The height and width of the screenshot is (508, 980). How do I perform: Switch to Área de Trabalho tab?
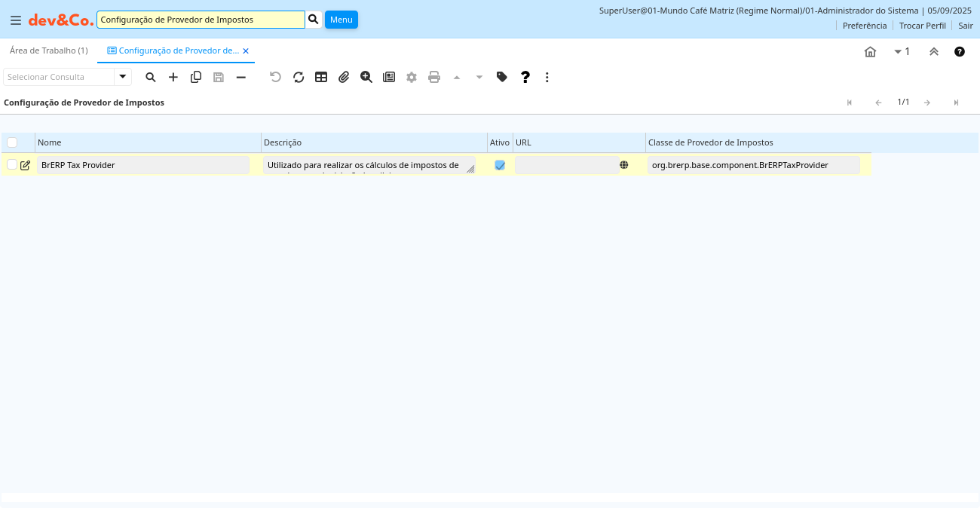(x=48, y=50)
